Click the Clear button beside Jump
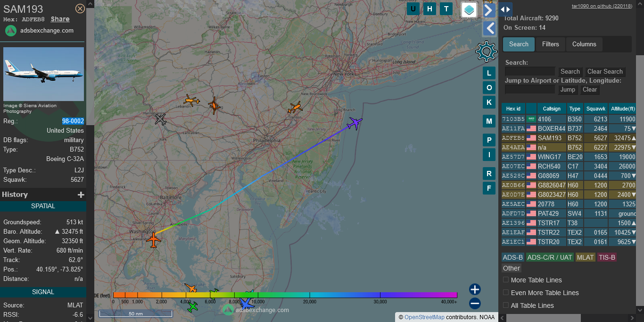Image resolution: width=644 pixels, height=322 pixels. coord(590,90)
